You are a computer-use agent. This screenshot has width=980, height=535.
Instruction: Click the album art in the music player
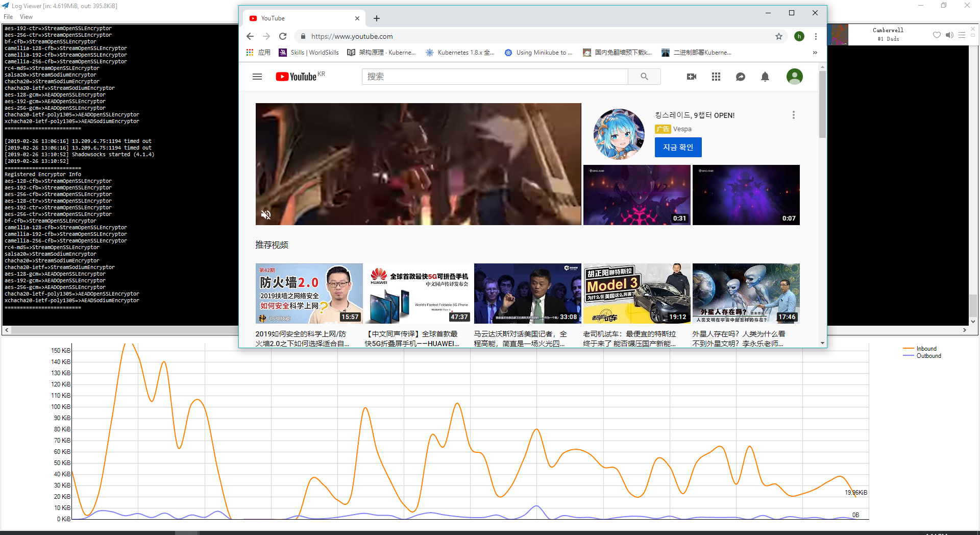(838, 35)
